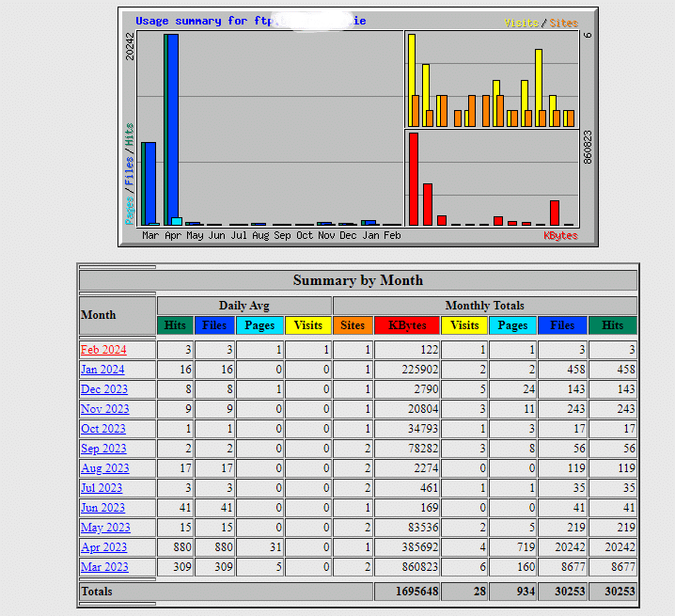
Task: Click KBytes value 385692 for Apr 2023
Action: coord(419,547)
